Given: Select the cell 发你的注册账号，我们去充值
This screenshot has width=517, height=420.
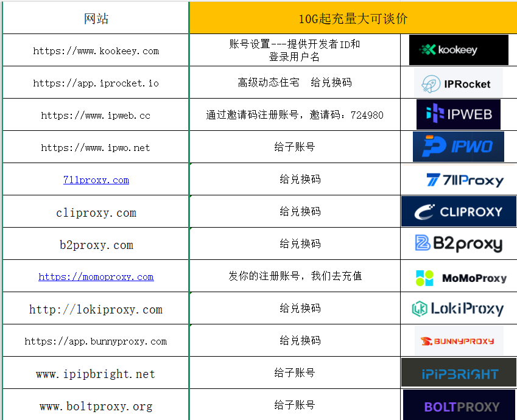Looking at the screenshot, I should pos(295,276).
